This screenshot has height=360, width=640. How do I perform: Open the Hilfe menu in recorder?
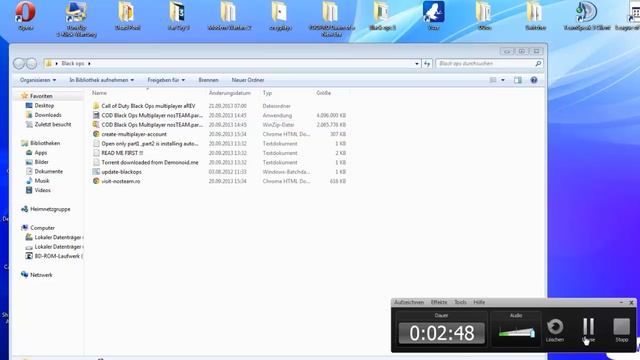coord(479,302)
